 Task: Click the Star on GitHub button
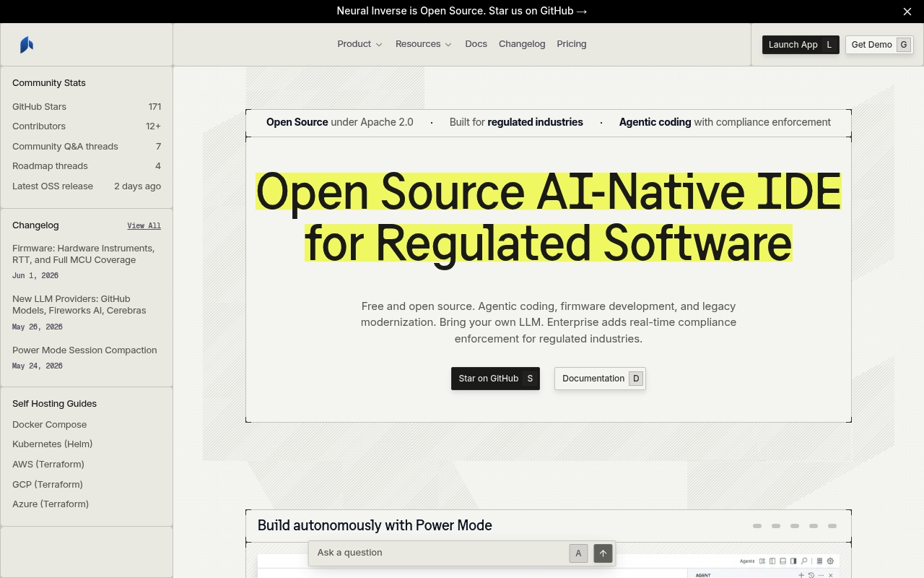pos(495,379)
